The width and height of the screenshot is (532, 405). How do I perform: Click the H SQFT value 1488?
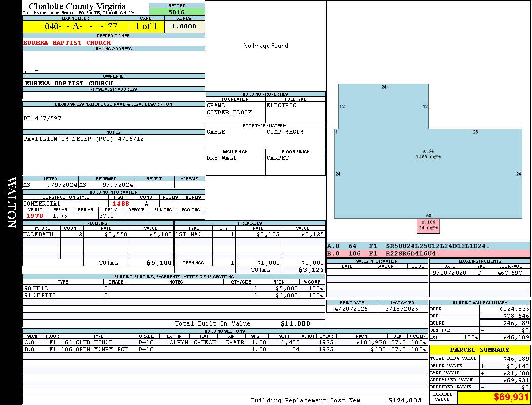click(x=121, y=204)
